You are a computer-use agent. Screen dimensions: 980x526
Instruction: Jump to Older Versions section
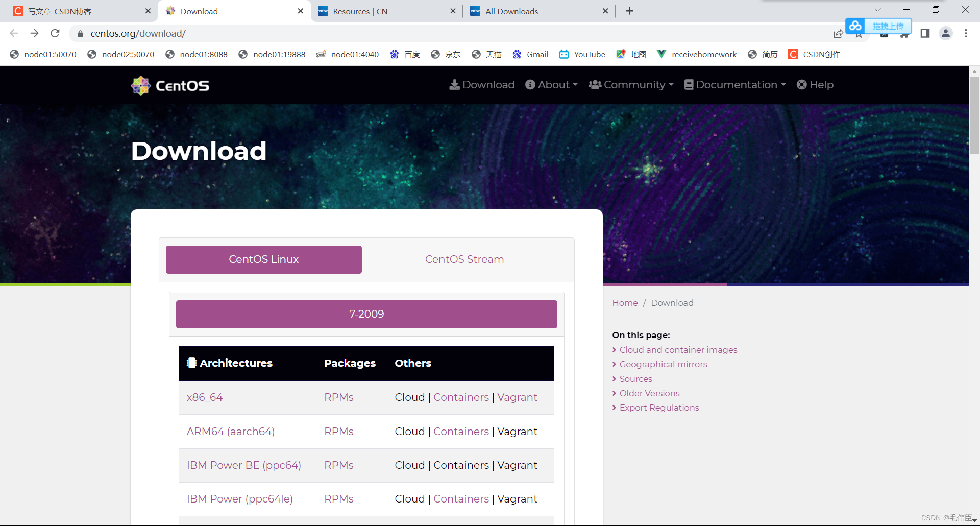coord(650,393)
